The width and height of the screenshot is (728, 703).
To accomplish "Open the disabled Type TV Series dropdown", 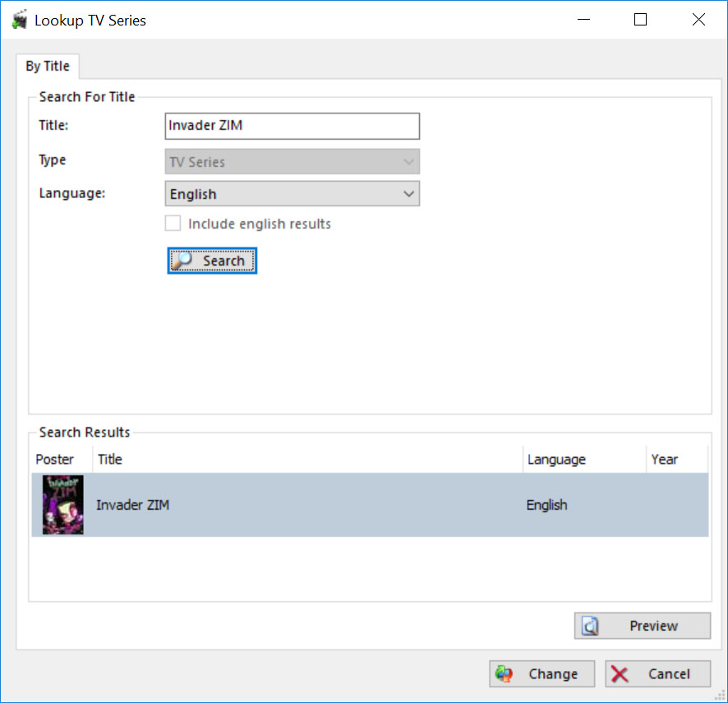I will point(292,162).
